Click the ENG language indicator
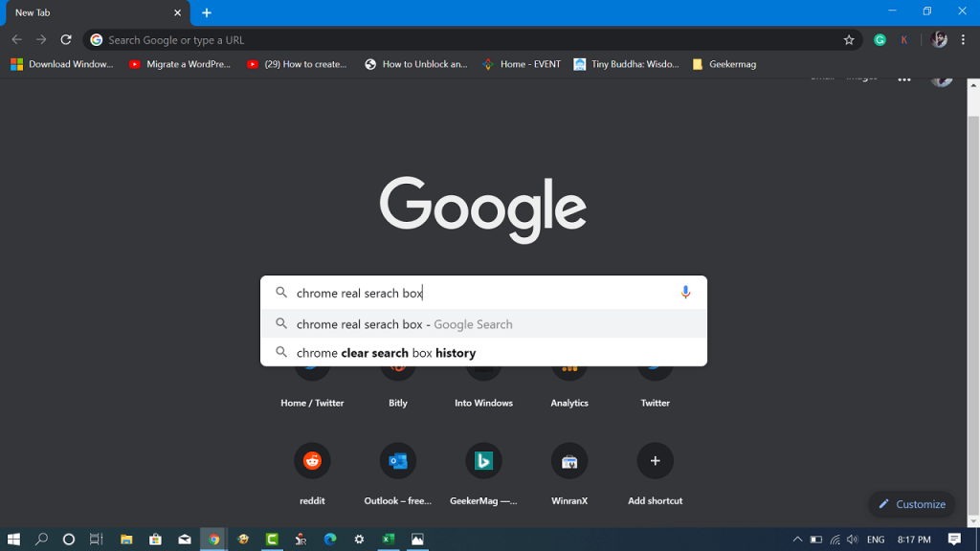The width and height of the screenshot is (980, 551). (x=876, y=540)
